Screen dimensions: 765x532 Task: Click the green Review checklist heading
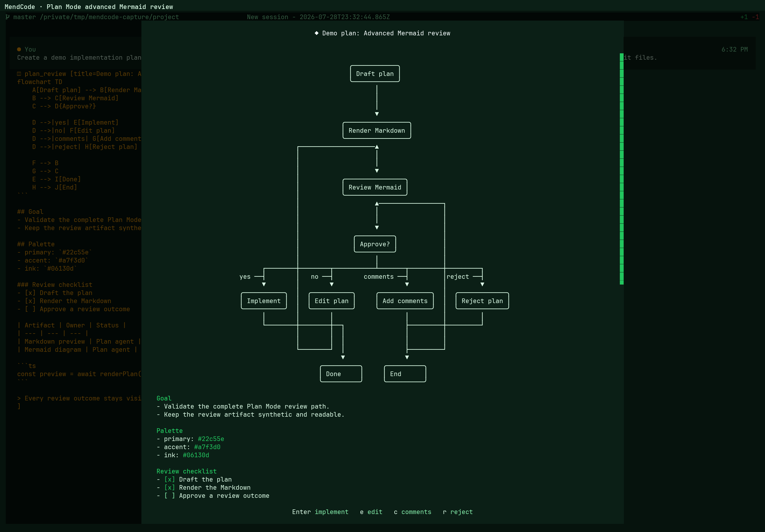[x=187, y=471]
